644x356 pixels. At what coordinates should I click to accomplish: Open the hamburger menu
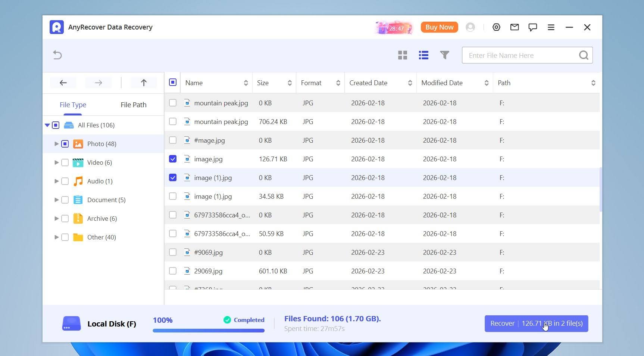(x=551, y=27)
